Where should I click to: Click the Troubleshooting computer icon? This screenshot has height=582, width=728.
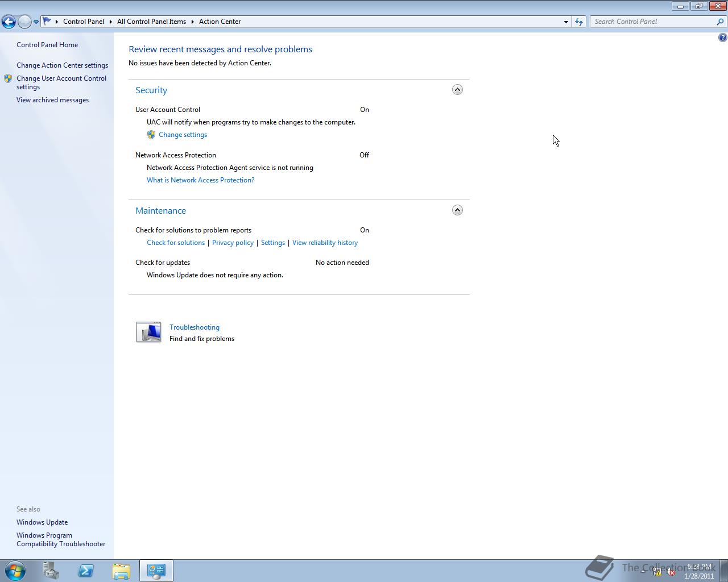click(x=148, y=332)
